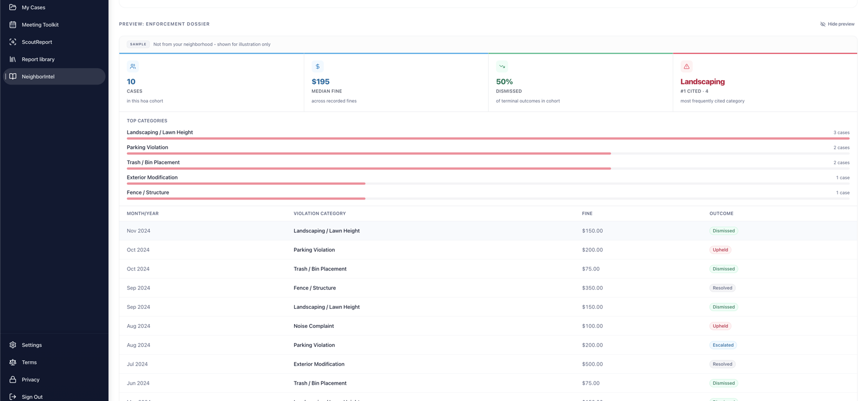This screenshot has height=401, width=868.
Task: Click TOP CATEGORIES heading
Action: [147, 121]
